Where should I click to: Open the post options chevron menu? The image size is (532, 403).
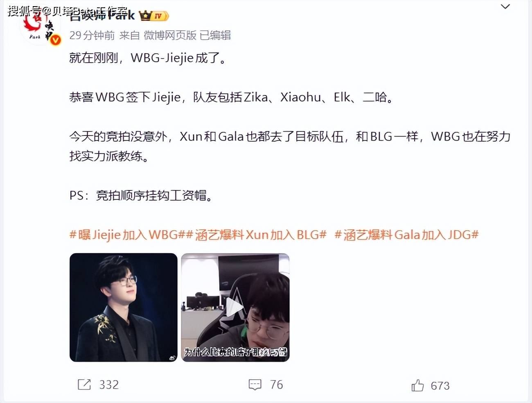coord(505,7)
